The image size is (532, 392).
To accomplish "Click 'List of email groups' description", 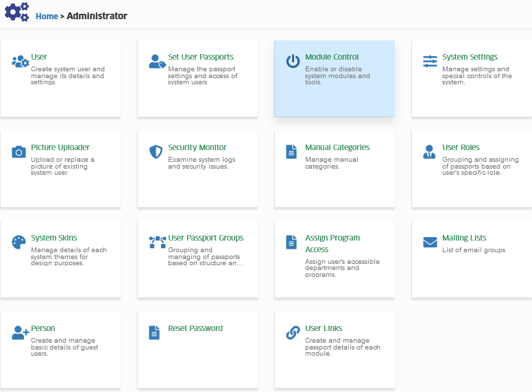I will [474, 250].
